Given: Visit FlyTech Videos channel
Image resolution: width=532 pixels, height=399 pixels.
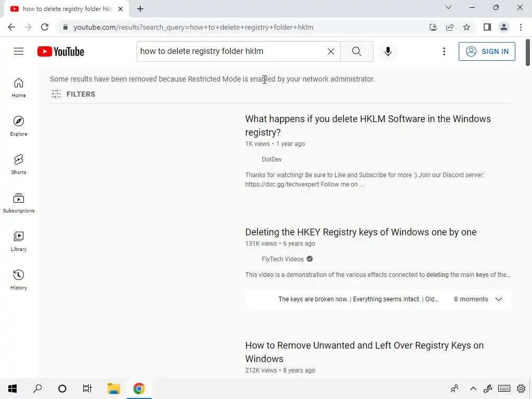Looking at the screenshot, I should (x=283, y=259).
